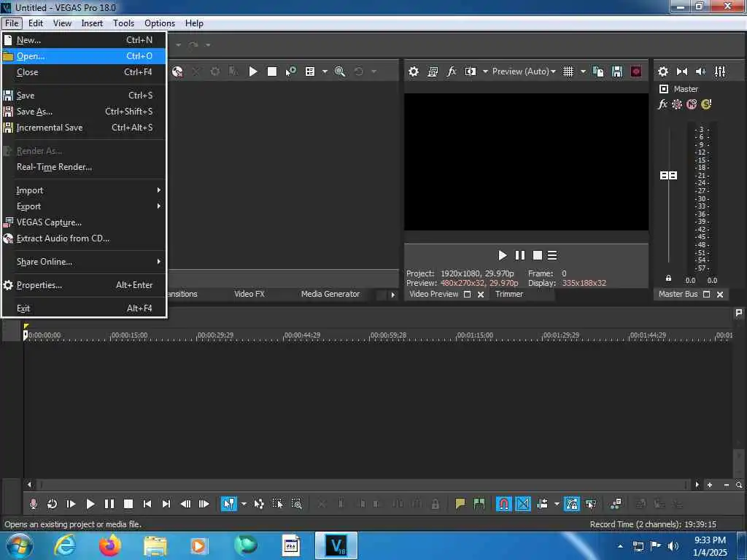Open Split Screen View dropdown arrow
747x560 pixels.
click(x=485, y=71)
